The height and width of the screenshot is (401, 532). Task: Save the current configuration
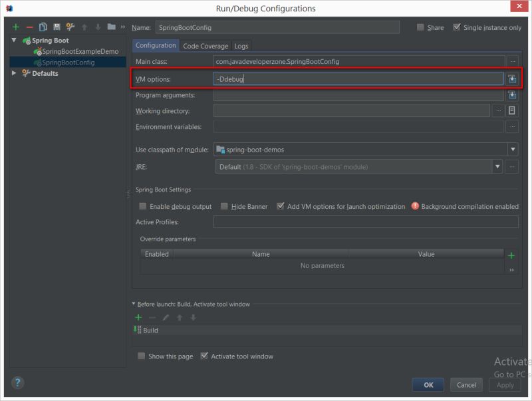pos(57,27)
